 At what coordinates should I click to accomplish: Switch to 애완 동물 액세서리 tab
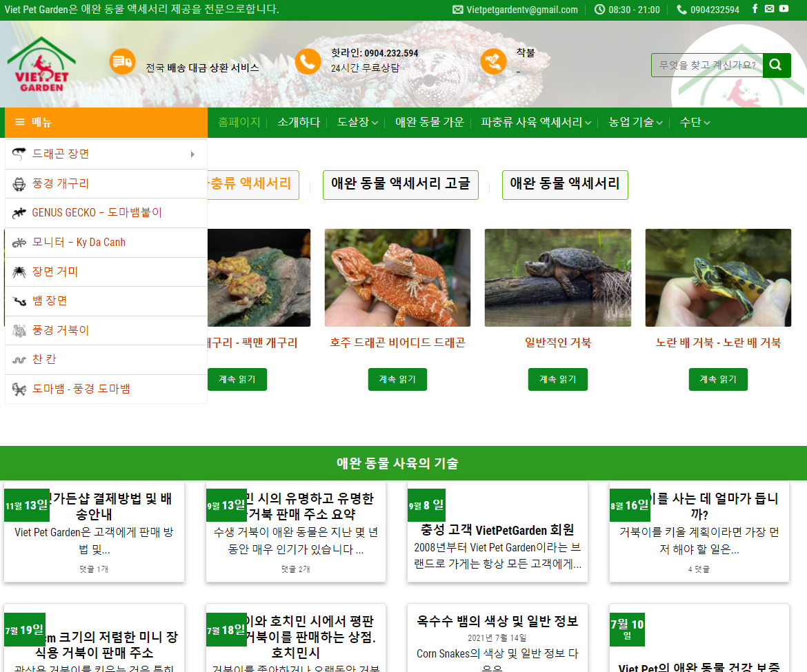[565, 185]
